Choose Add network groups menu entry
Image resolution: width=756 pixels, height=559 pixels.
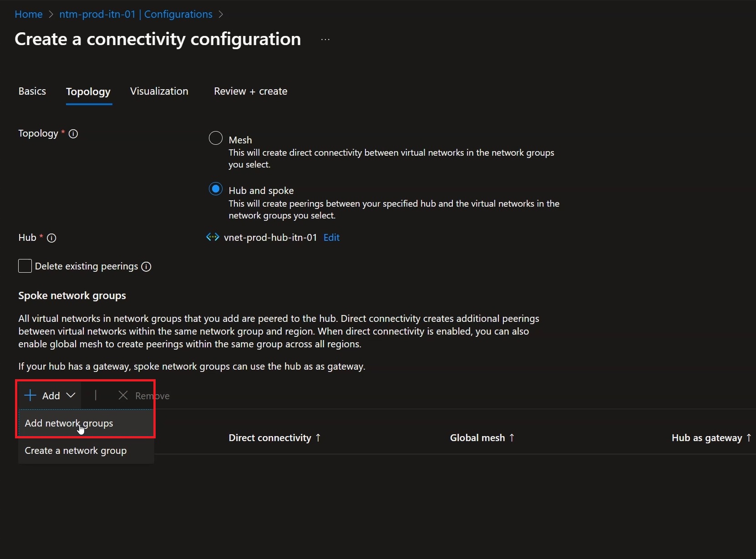point(86,423)
